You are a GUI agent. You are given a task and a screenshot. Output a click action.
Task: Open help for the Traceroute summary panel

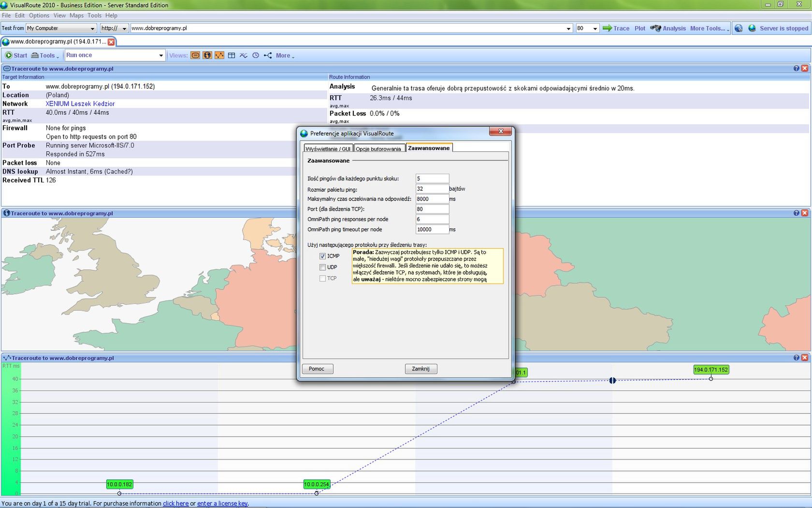[796, 69]
